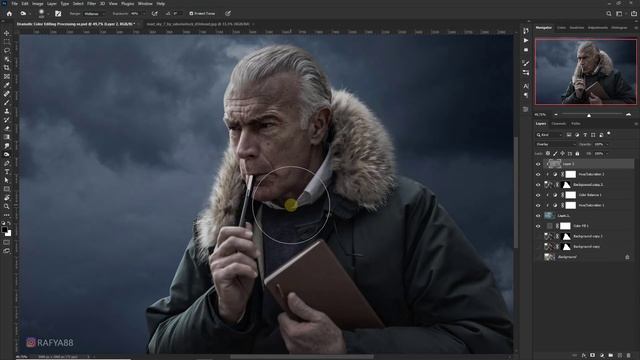
Task: Switch to the Channels tab
Action: [x=558, y=124]
